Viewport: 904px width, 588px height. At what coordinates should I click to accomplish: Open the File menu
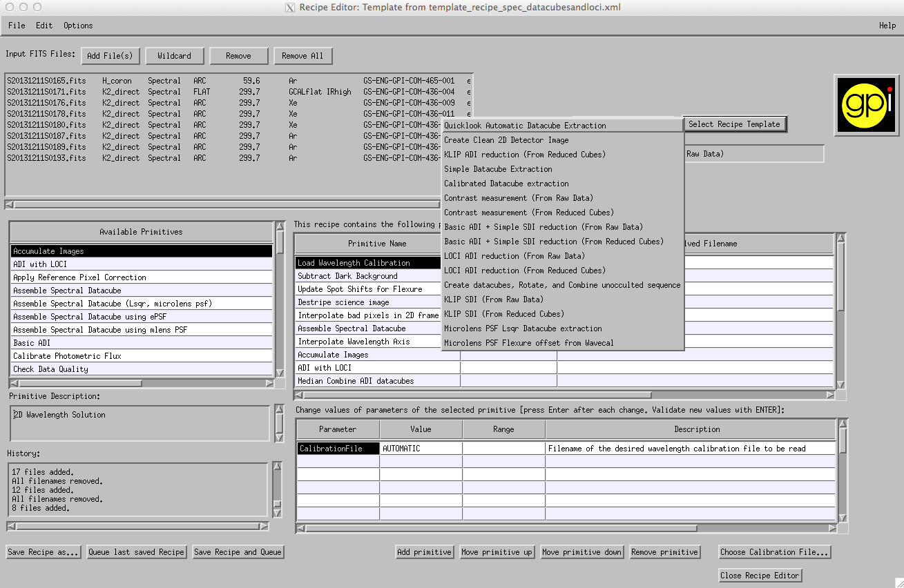pyautogui.click(x=17, y=26)
